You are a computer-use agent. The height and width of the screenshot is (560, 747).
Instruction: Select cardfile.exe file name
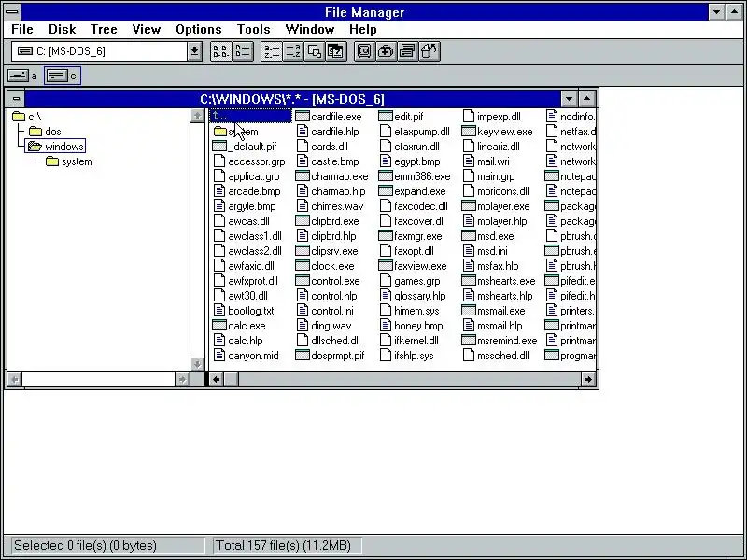[336, 117]
